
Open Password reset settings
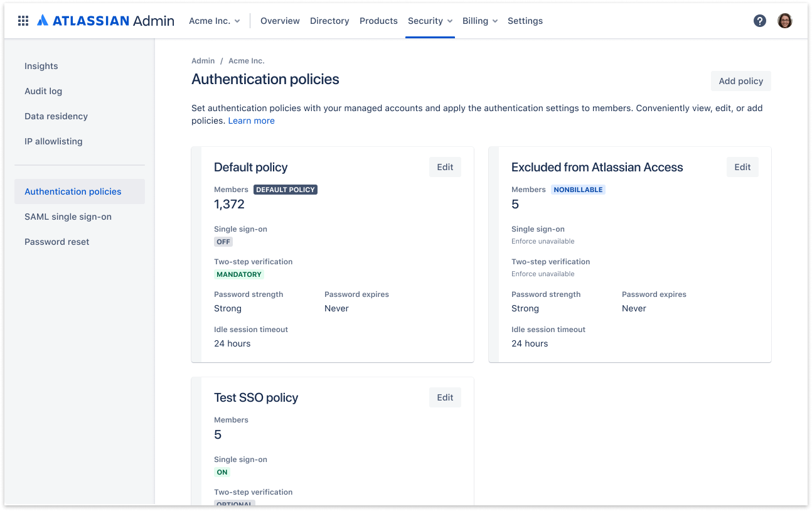point(56,242)
